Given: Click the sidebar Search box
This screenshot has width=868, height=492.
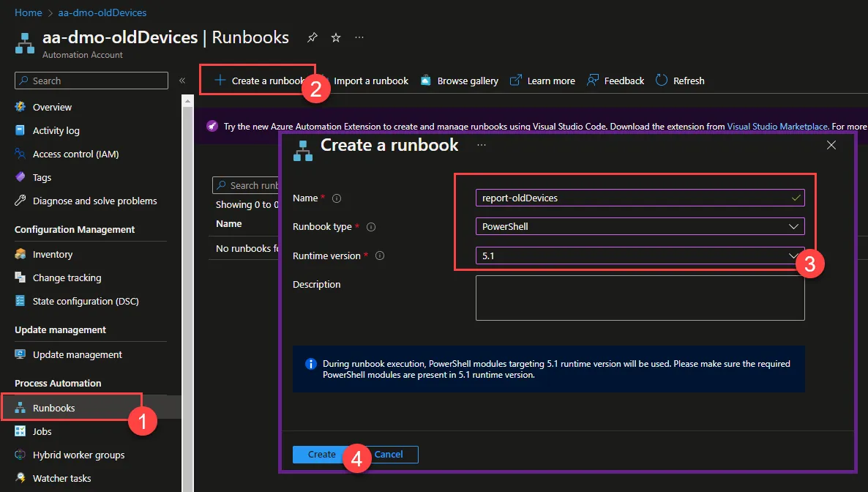Looking at the screenshot, I should point(91,81).
